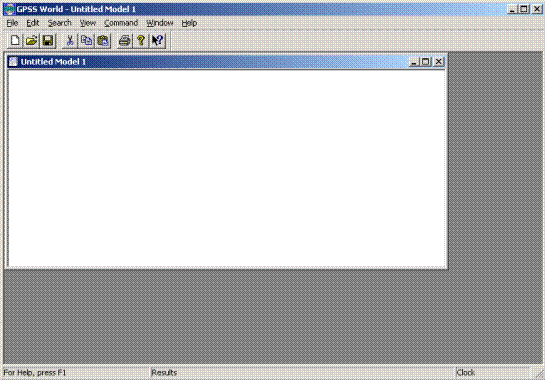Click the Untitled Model 1 document icon
Screen dimensions: 545x381
click(13, 62)
